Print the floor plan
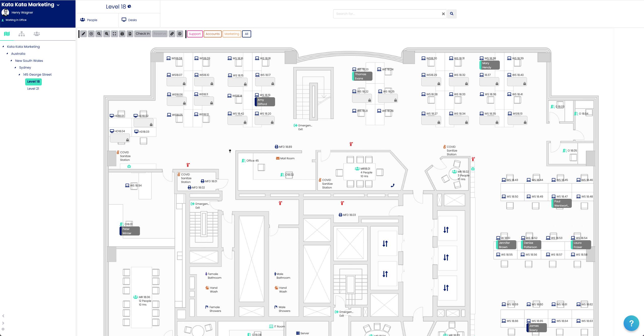This screenshot has height=336, width=644. click(x=122, y=34)
